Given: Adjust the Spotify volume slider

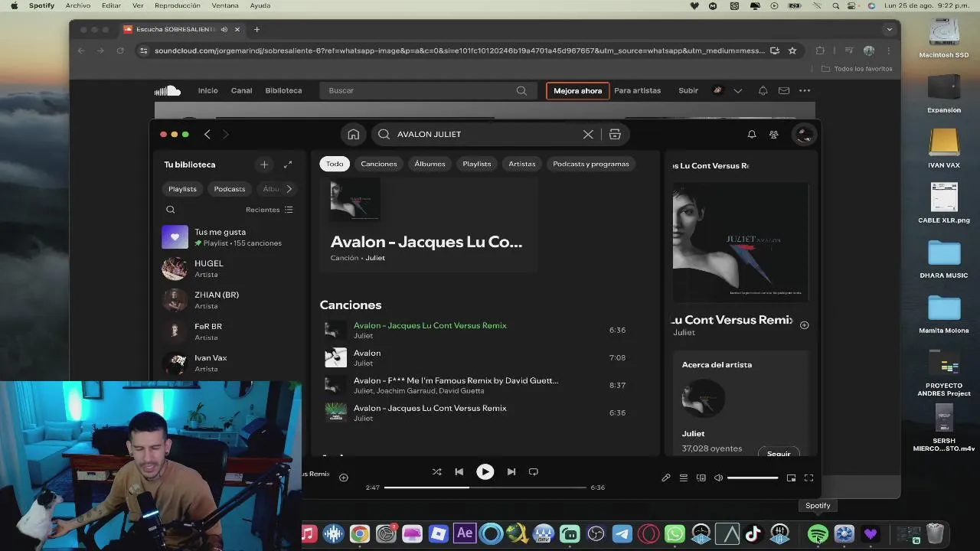Looking at the screenshot, I should tap(753, 478).
